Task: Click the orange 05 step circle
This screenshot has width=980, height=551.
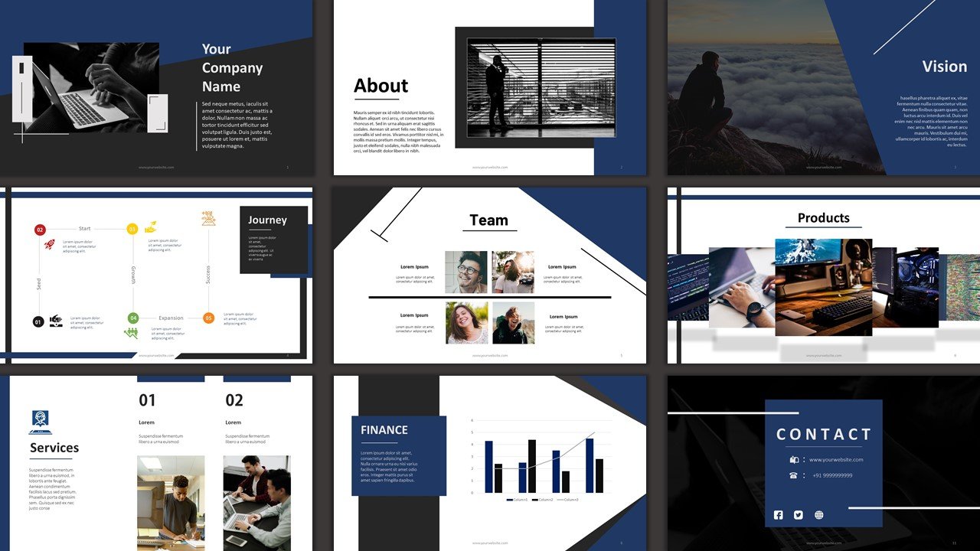Action: click(208, 318)
